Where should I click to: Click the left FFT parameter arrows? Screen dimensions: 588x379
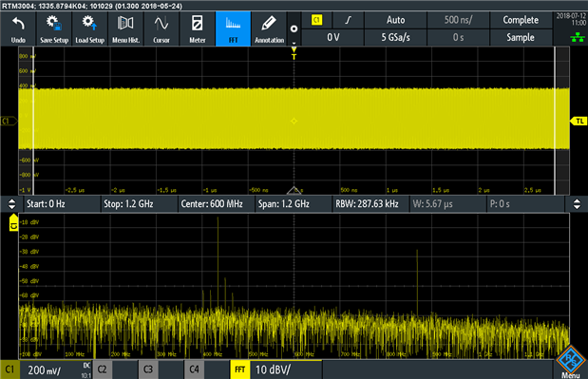click(x=12, y=204)
